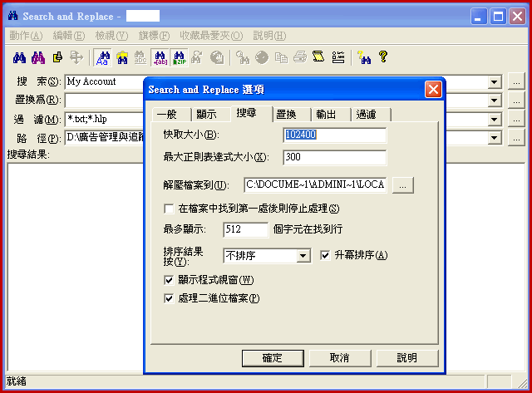Screen dimensions: 532x393
Task: Open the 一般 tab in options dialog
Action: coord(167,114)
